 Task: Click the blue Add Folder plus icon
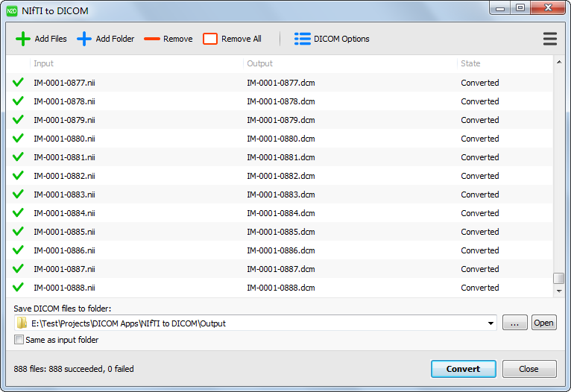(x=84, y=39)
